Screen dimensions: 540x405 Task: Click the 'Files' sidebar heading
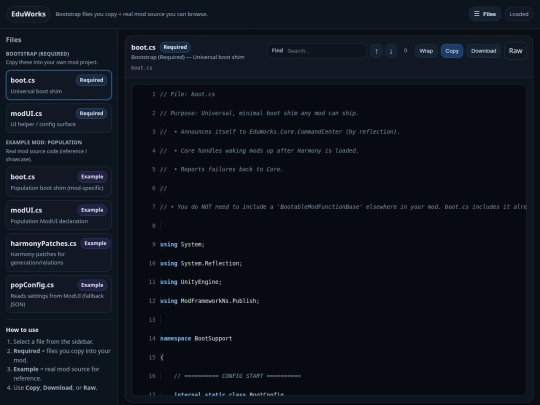coord(13,40)
